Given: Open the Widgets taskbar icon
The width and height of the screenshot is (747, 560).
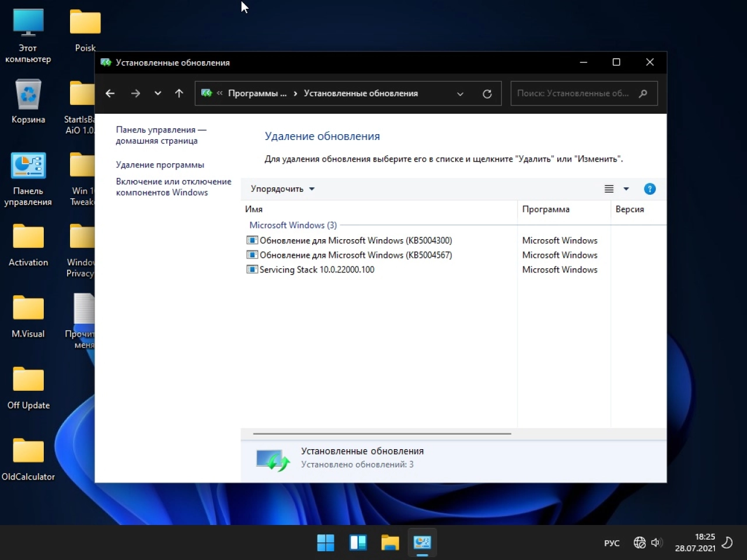Looking at the screenshot, I should coord(358,542).
